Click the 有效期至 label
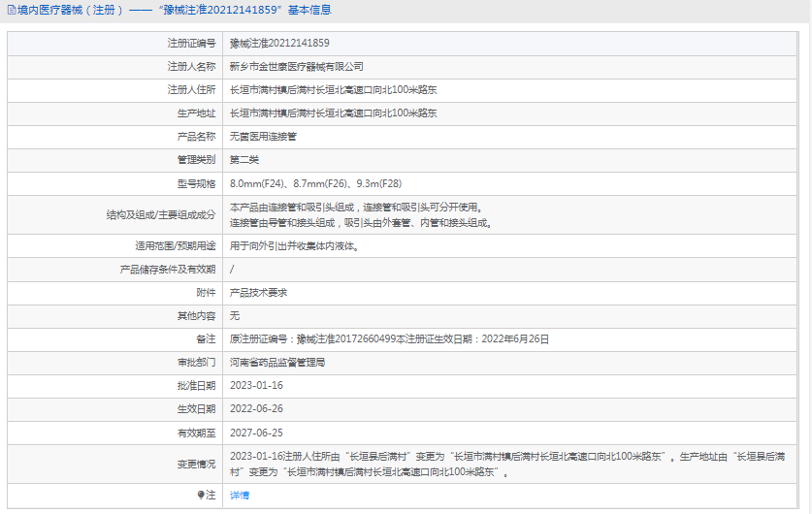The image size is (812, 514). (x=196, y=434)
